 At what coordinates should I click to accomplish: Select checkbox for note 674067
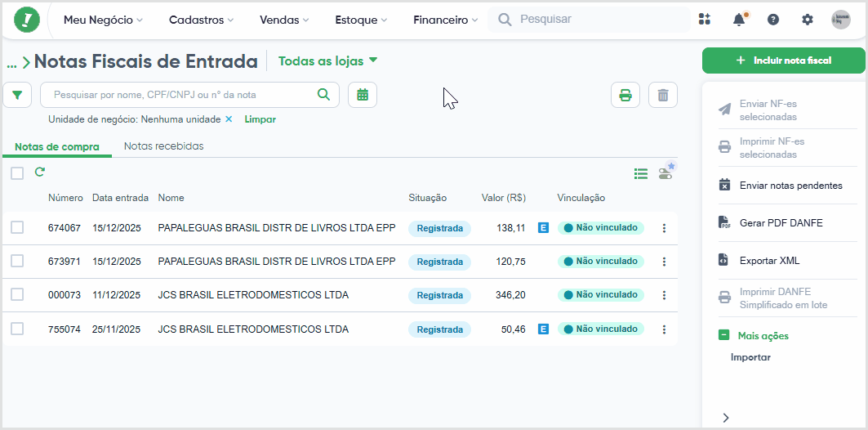[x=17, y=227]
